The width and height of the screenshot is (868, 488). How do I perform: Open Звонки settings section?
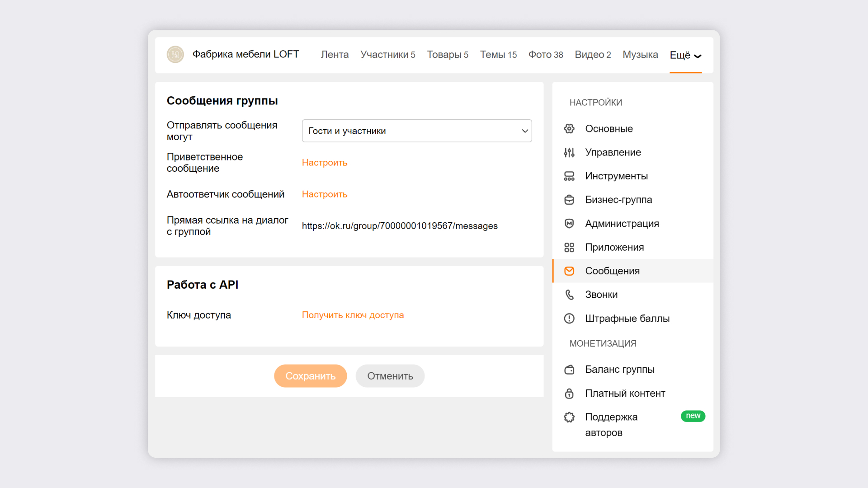602,294
